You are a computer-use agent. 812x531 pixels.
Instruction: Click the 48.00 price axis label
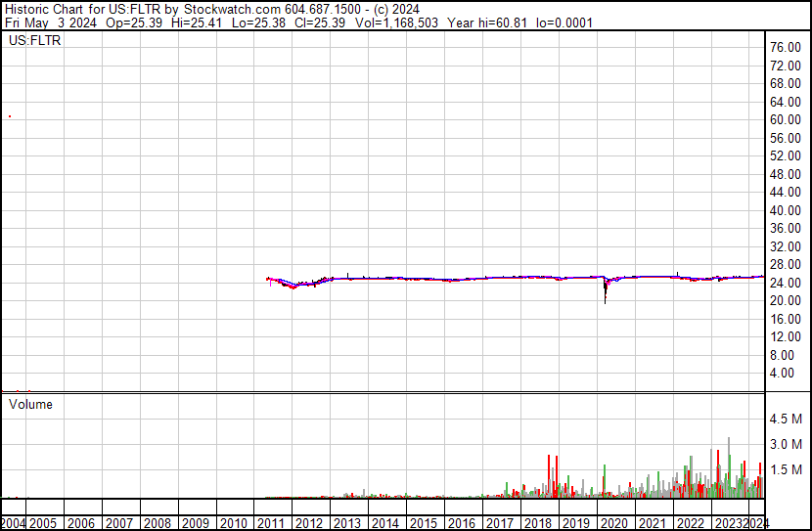point(786,174)
